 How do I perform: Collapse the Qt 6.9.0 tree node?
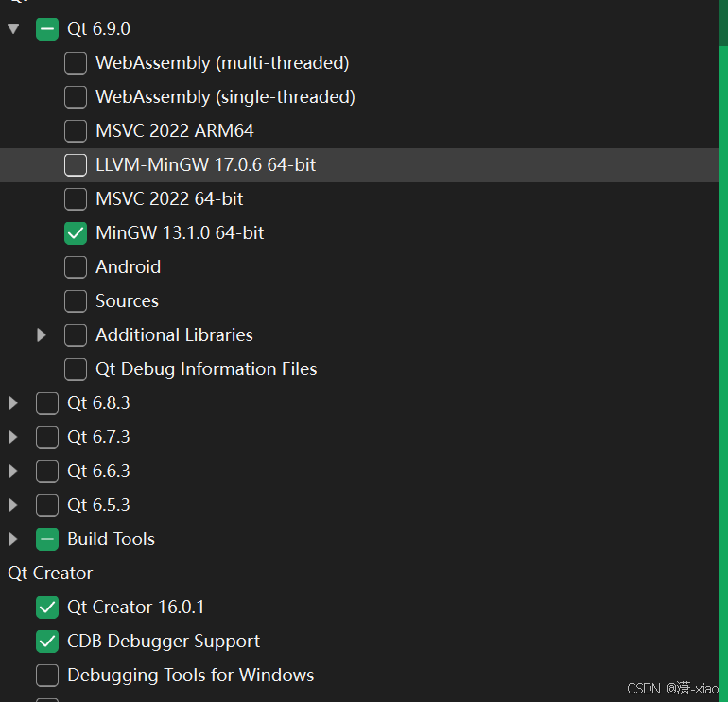click(13, 28)
